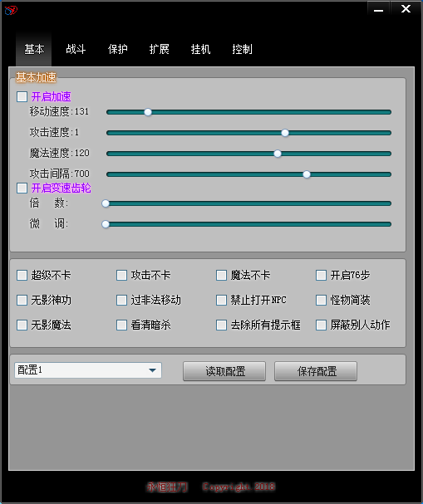
Task: Click the 读取配置 button
Action: (x=224, y=371)
